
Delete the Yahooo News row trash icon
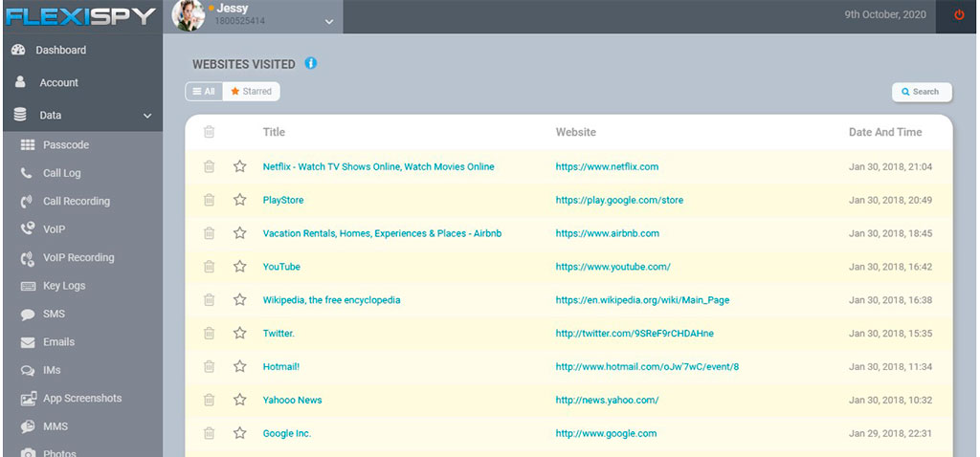(210, 400)
